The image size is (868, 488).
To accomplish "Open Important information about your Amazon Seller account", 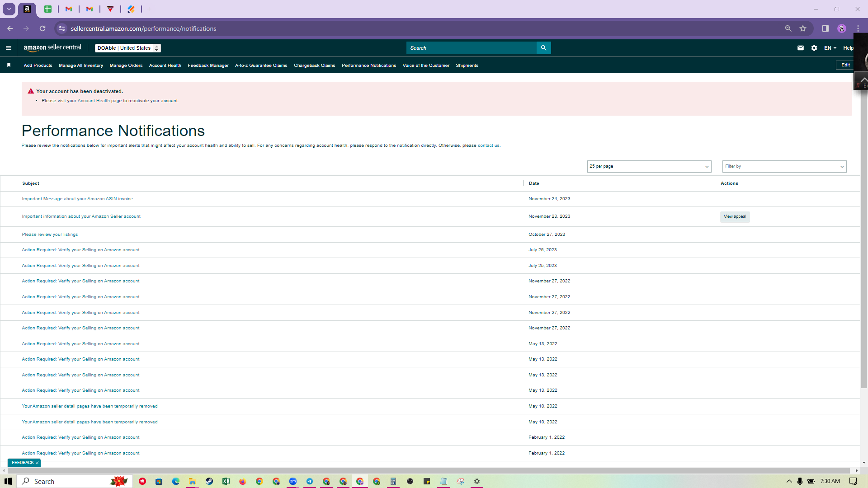I will click(x=81, y=216).
